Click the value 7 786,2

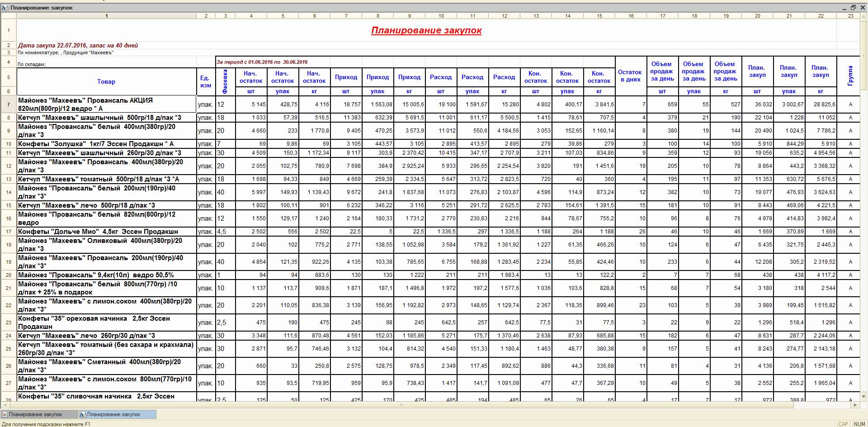click(x=826, y=131)
